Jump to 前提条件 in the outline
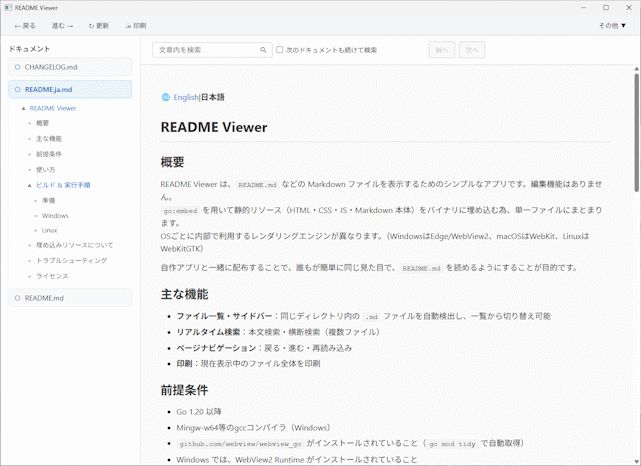 tap(49, 154)
